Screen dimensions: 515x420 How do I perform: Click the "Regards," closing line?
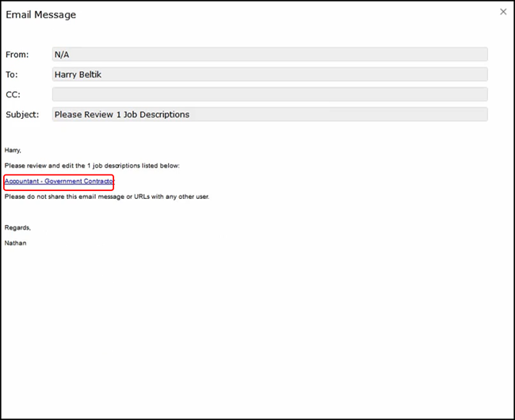tap(17, 228)
